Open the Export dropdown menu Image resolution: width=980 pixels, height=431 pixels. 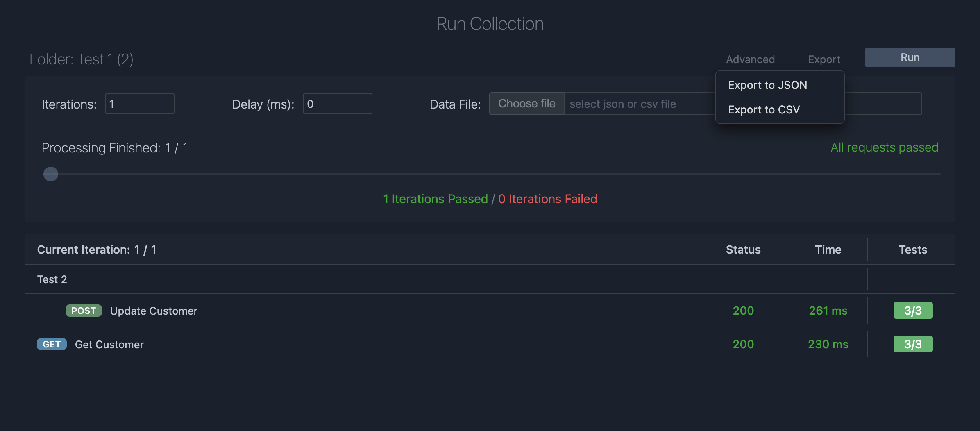pos(823,59)
